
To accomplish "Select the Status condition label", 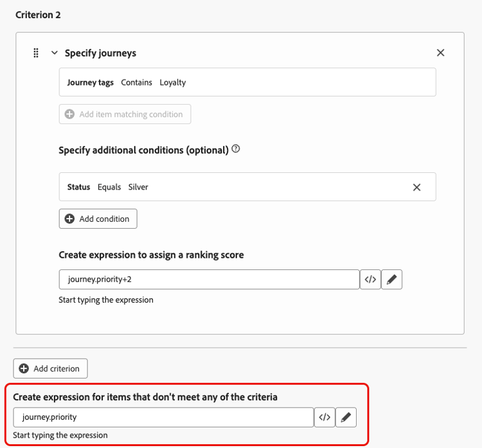I will 78,187.
